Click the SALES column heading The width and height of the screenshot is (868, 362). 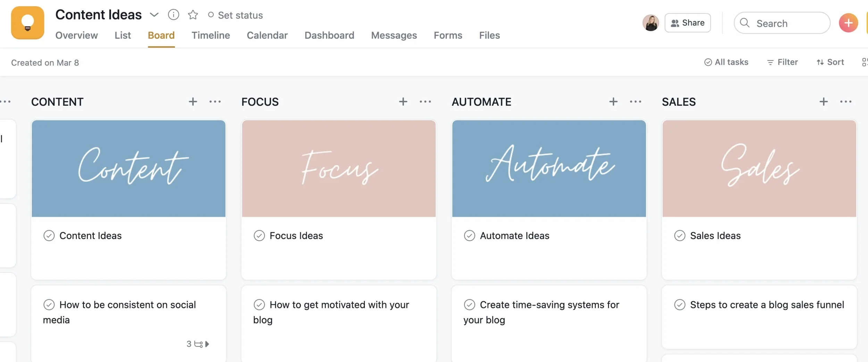pyautogui.click(x=679, y=102)
